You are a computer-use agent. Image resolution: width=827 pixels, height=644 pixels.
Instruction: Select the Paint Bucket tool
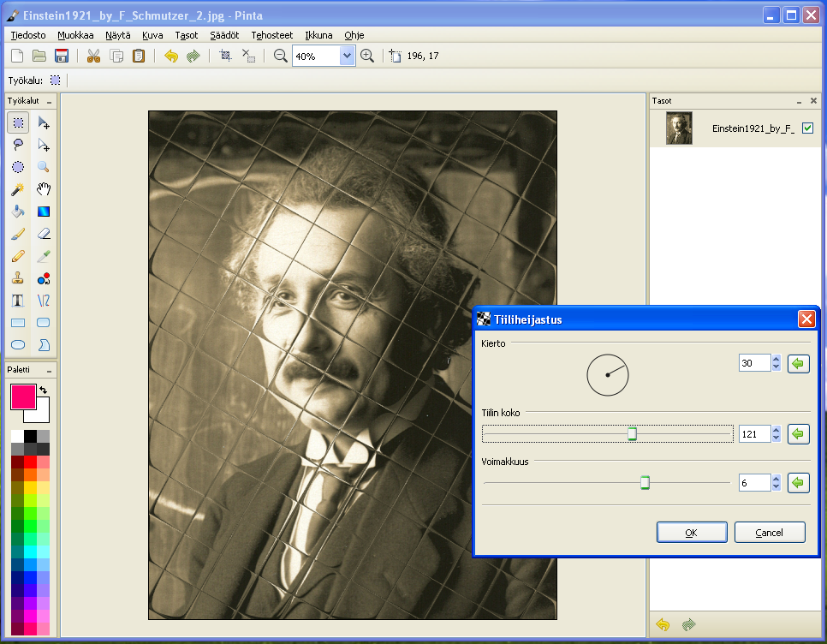coord(18,212)
